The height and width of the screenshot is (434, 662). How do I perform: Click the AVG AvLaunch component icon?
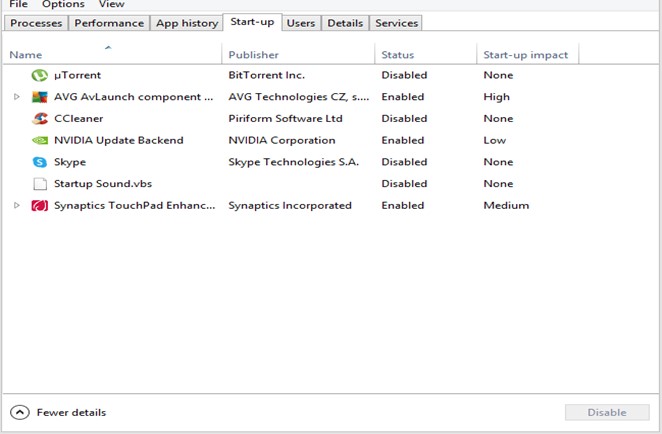pos(40,97)
